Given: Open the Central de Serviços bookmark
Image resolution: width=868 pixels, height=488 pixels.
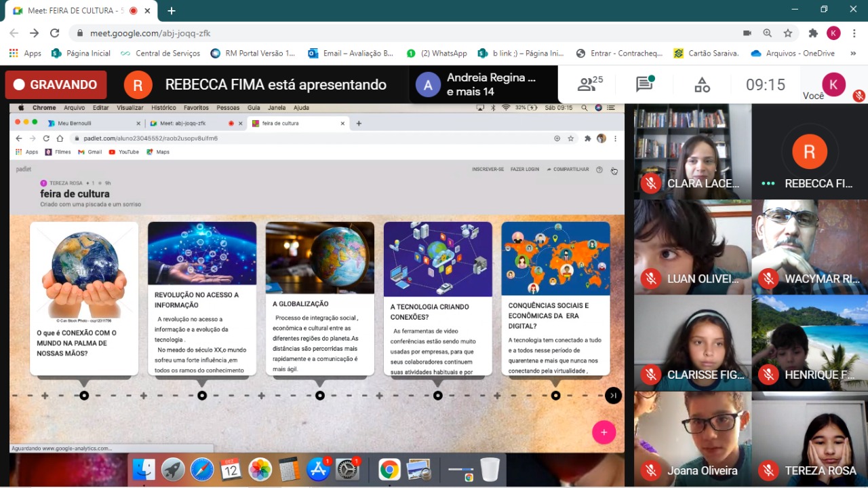Looking at the screenshot, I should 160,53.
